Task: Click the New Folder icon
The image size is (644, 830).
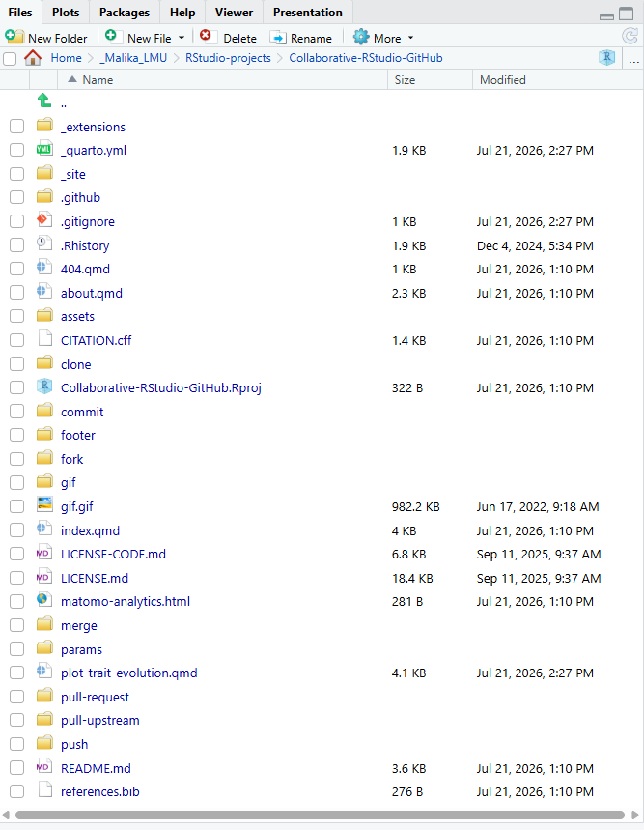Action: click(14, 37)
